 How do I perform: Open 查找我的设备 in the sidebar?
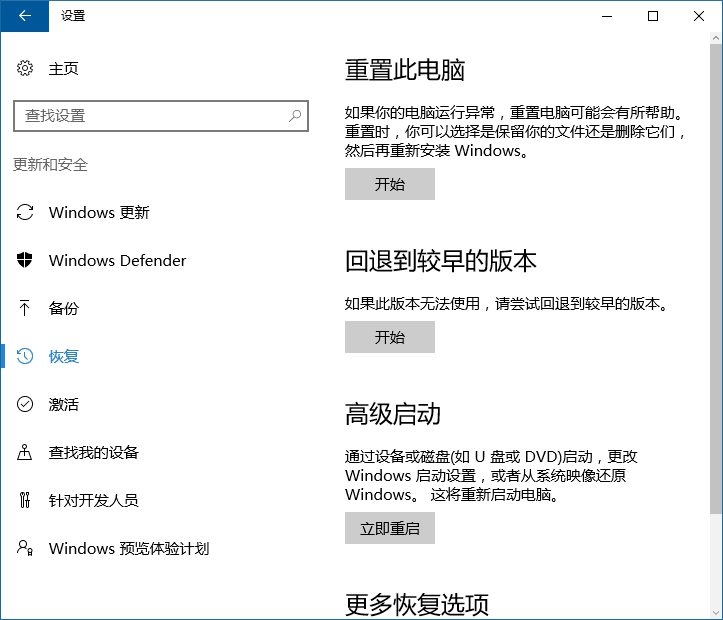(93, 453)
